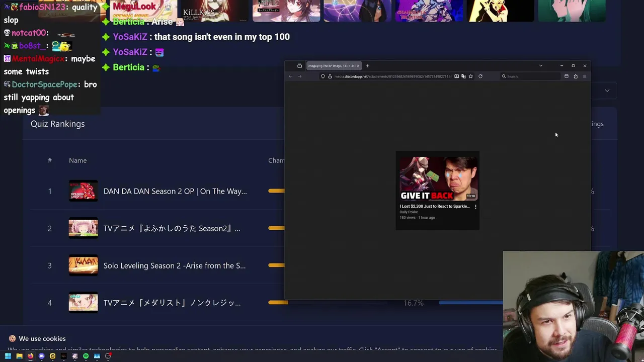644x362 pixels.
Task: Bookmark this page with the star icon
Action: click(471, 76)
